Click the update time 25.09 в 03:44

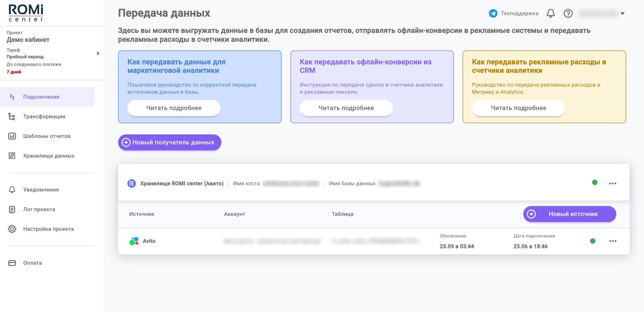(x=457, y=246)
